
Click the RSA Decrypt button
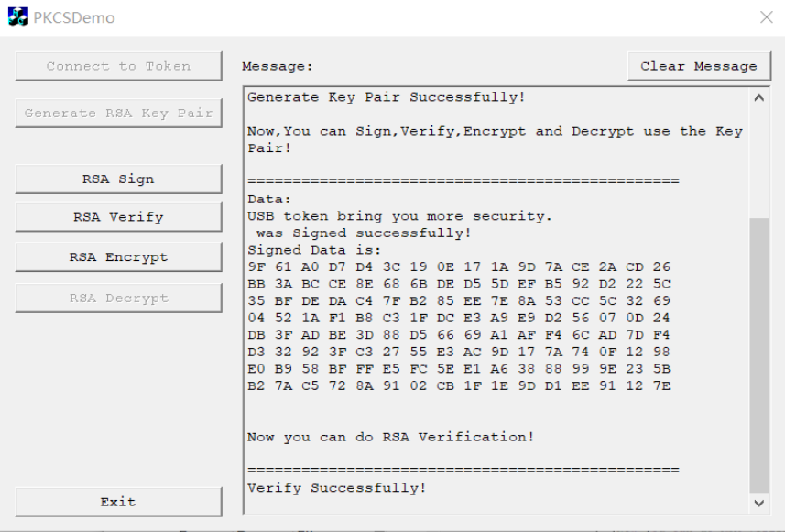click(119, 298)
